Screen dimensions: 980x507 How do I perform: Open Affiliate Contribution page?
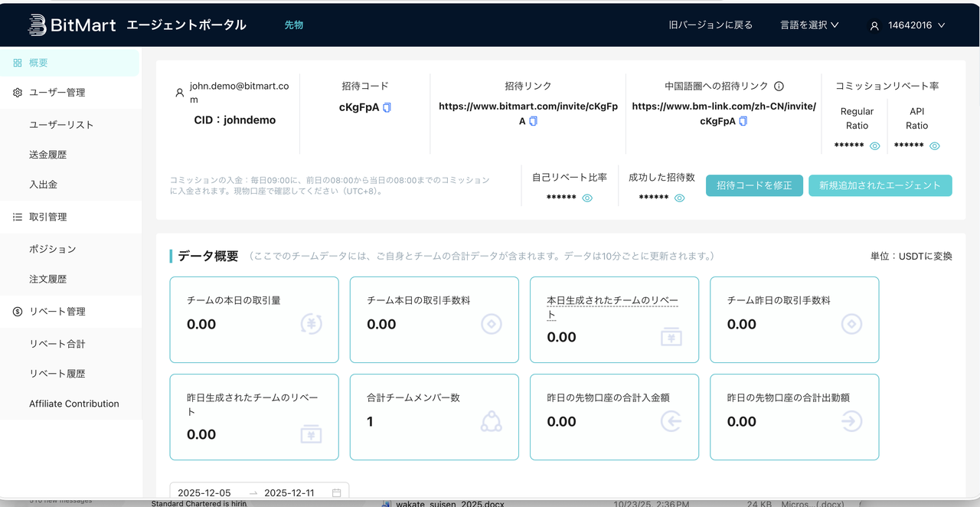[74, 404]
